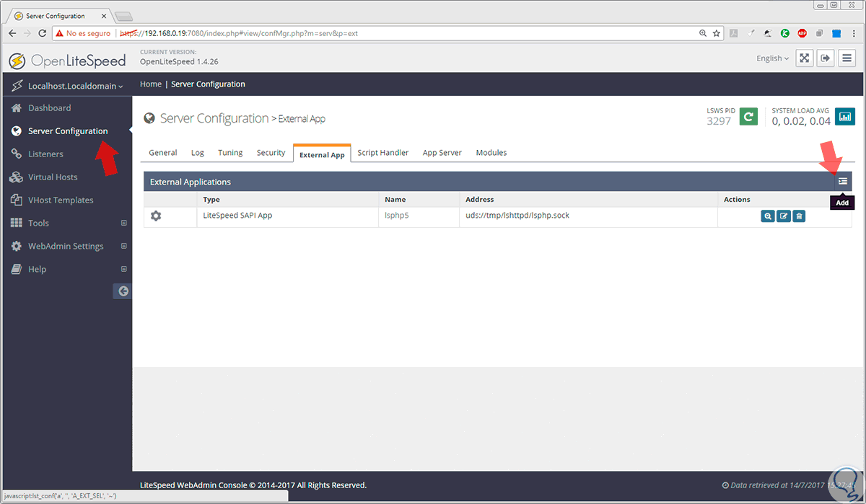Click the logout arrow icon in header
Screen dimensions: 866x504
pyautogui.click(x=826, y=58)
